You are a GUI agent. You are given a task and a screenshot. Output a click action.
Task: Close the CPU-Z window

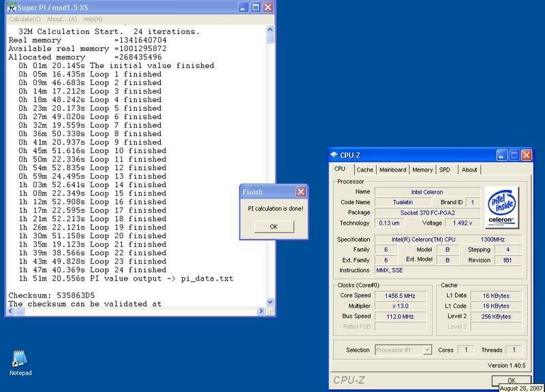tap(526, 155)
